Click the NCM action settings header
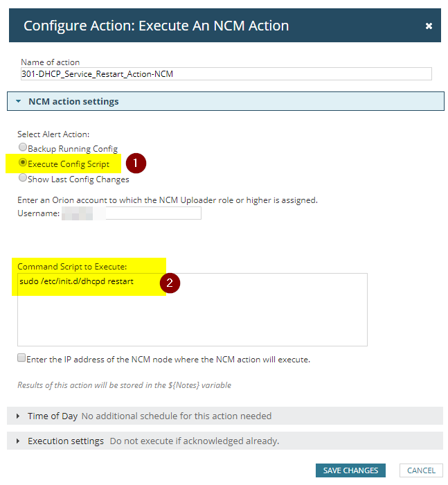 coord(73,102)
